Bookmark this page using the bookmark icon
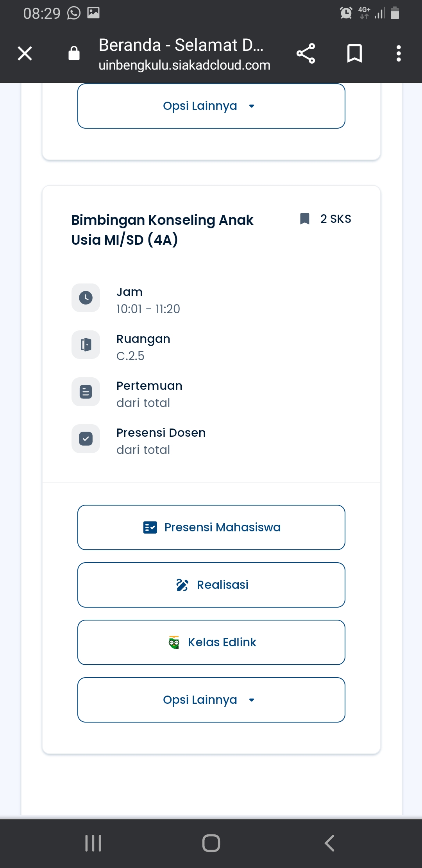 [354, 54]
